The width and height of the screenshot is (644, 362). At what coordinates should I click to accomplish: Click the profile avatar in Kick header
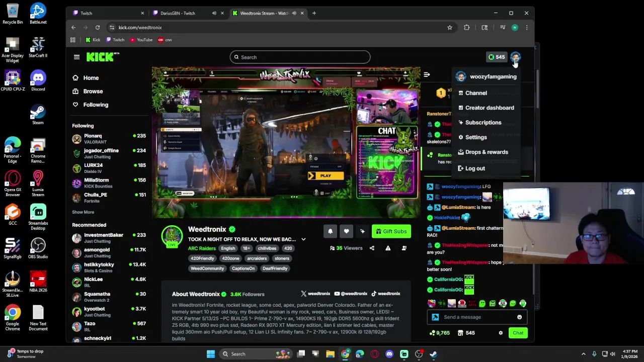[x=515, y=57]
